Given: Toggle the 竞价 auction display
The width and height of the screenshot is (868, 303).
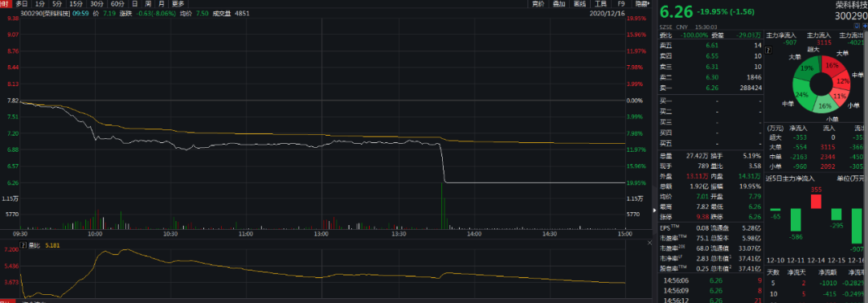Looking at the screenshot, I should pos(538,3).
